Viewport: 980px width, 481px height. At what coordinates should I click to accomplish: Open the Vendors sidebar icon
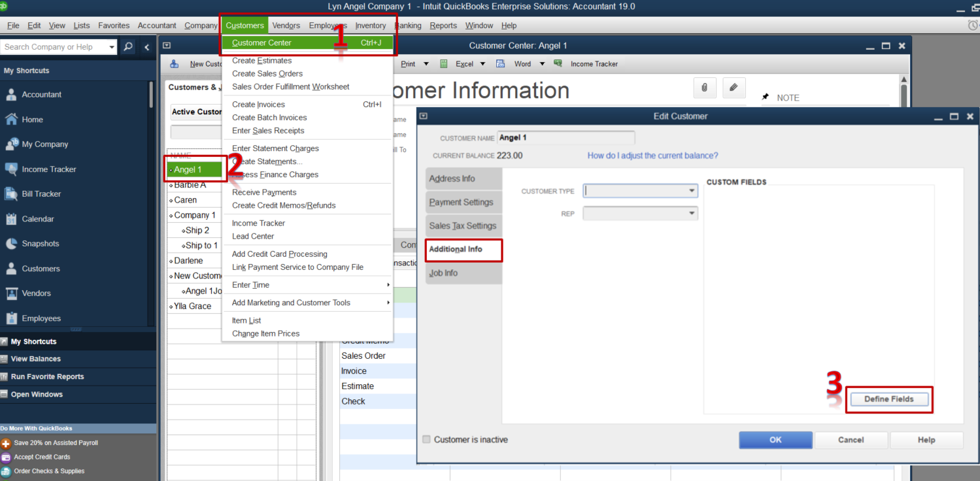(11, 293)
